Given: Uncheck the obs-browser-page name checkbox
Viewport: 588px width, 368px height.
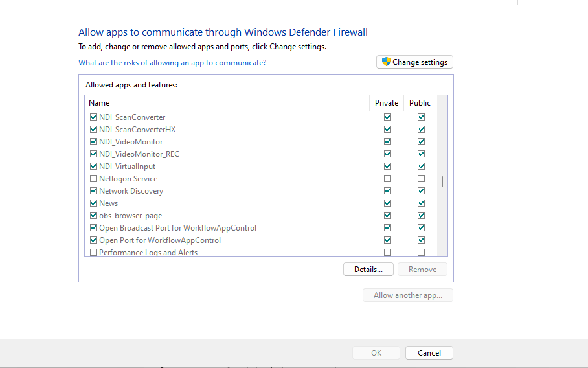Looking at the screenshot, I should coord(93,216).
